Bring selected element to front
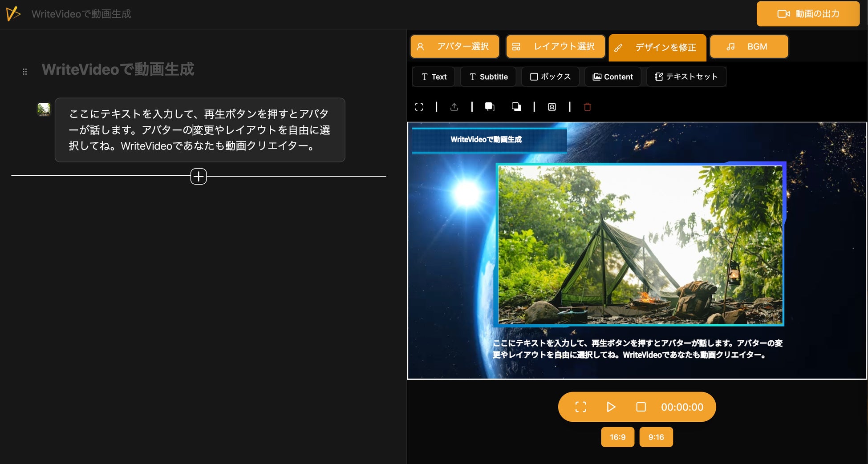 point(490,107)
